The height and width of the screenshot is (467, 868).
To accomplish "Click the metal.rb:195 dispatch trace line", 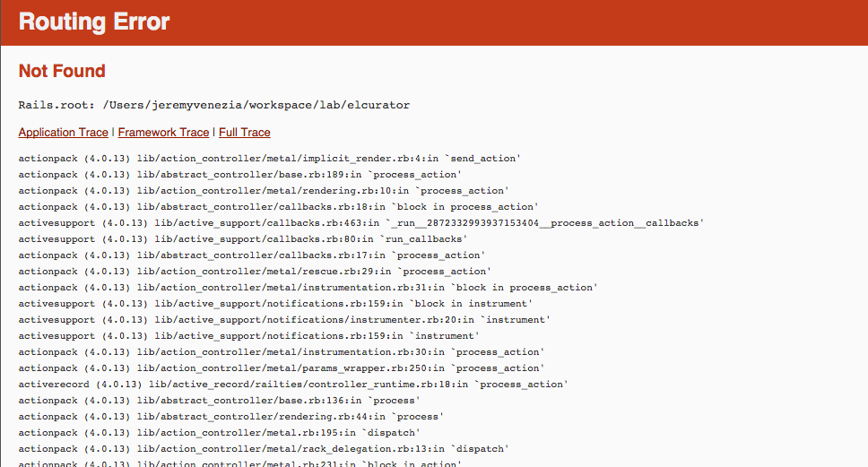I will 220,433.
